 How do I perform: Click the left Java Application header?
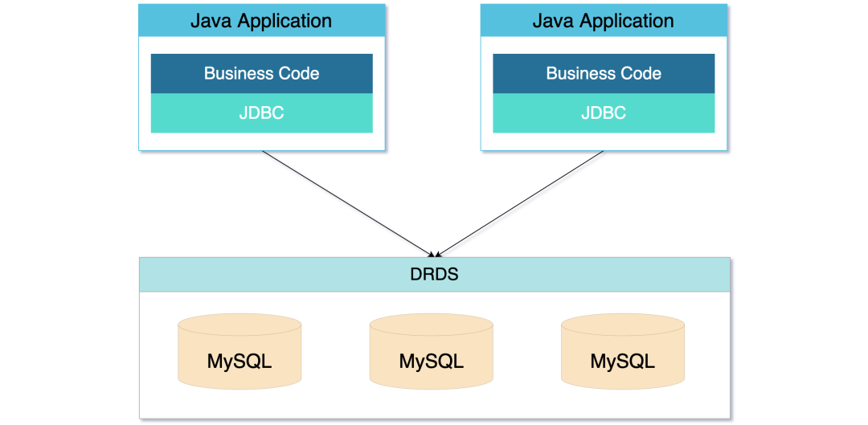[261, 20]
